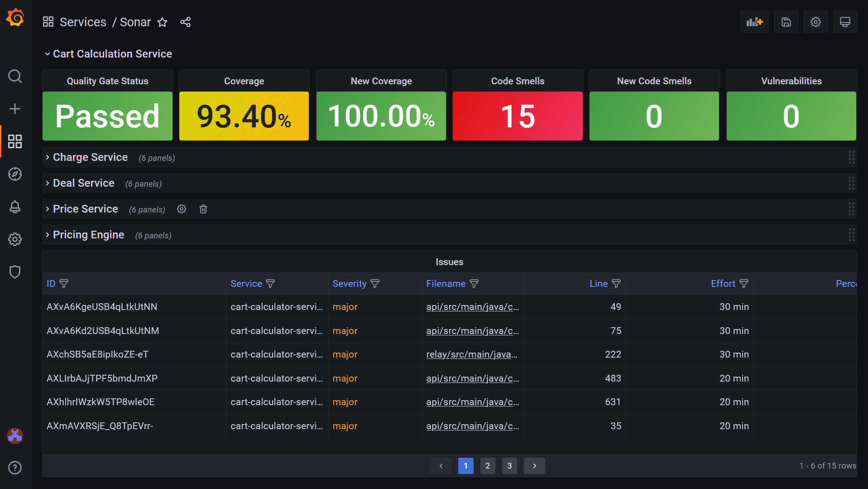Open Coverage panel title menu
This screenshot has width=868, height=489.
pyautogui.click(x=244, y=81)
